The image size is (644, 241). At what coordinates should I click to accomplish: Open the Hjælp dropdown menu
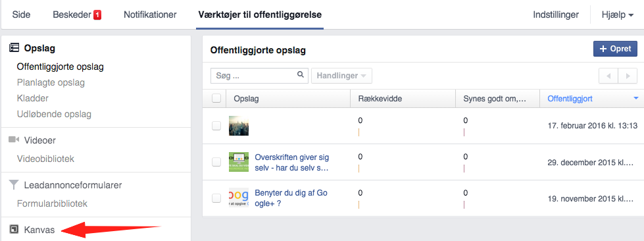coord(617,14)
